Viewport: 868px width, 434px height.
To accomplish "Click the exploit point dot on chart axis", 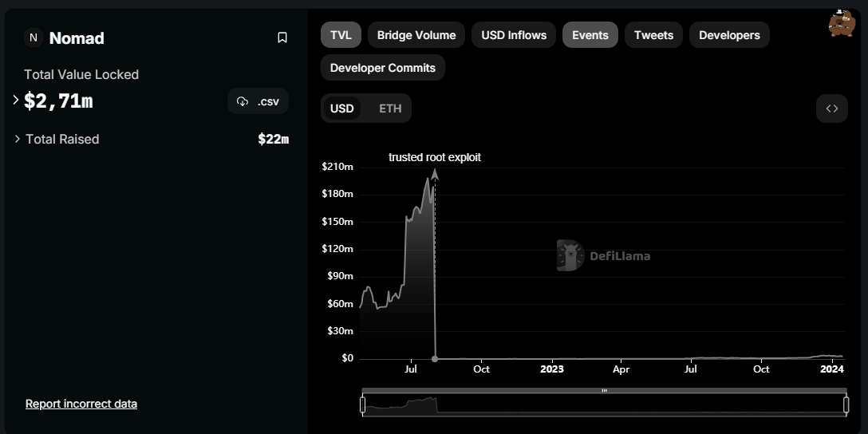I will tap(435, 359).
